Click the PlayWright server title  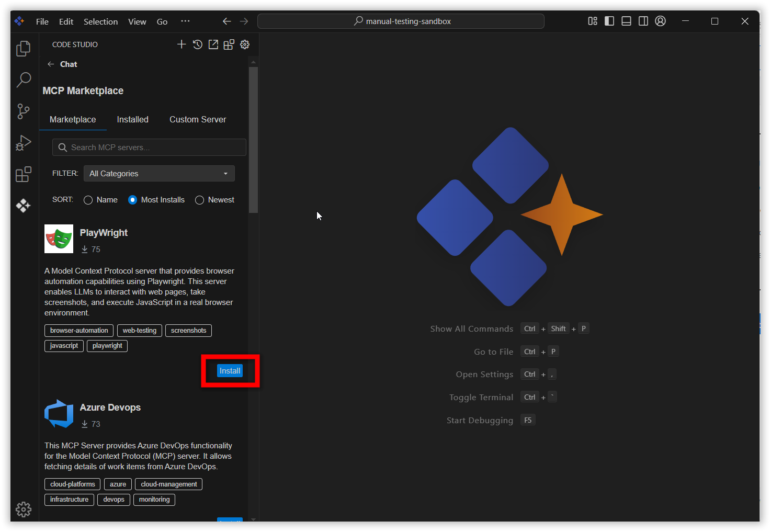pyautogui.click(x=104, y=233)
